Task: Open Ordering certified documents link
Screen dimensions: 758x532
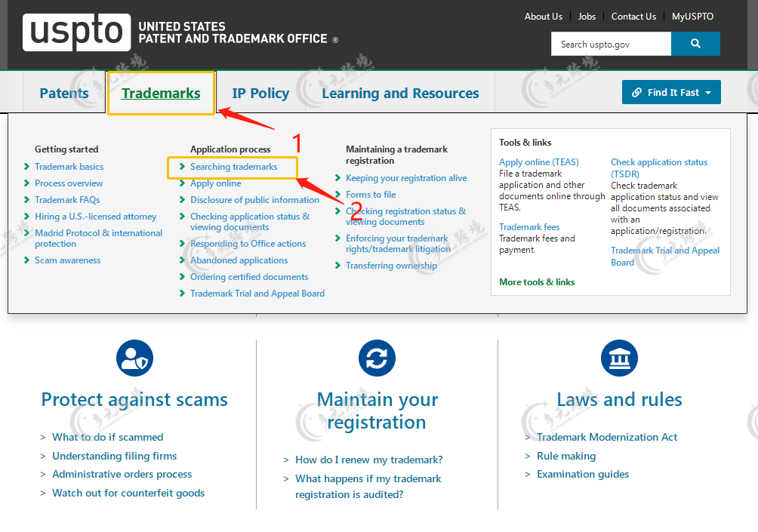Action: [249, 277]
